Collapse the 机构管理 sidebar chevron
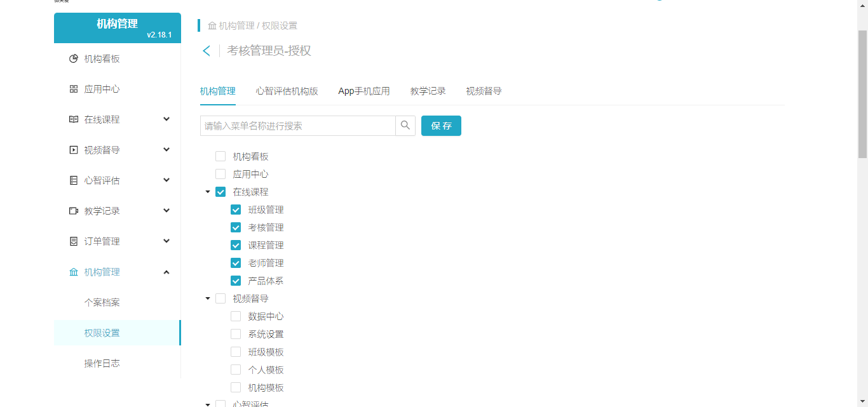Viewport: 868px width, 407px height. [166, 272]
